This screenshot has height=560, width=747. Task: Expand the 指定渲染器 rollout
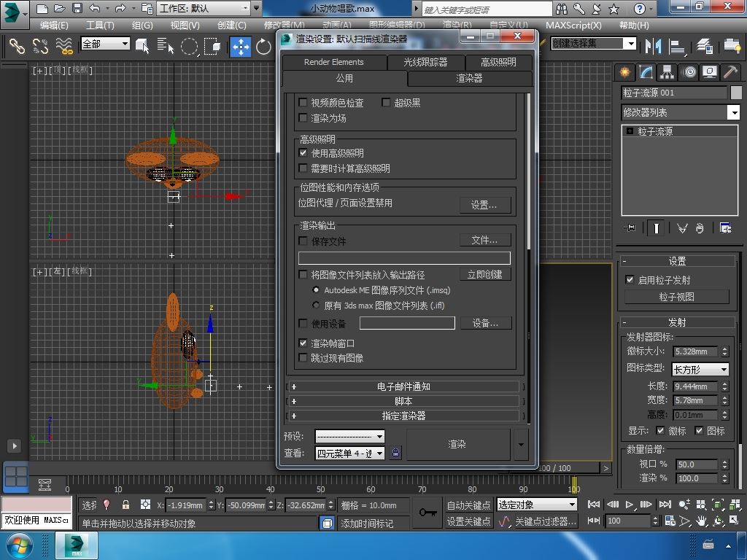pyautogui.click(x=403, y=416)
